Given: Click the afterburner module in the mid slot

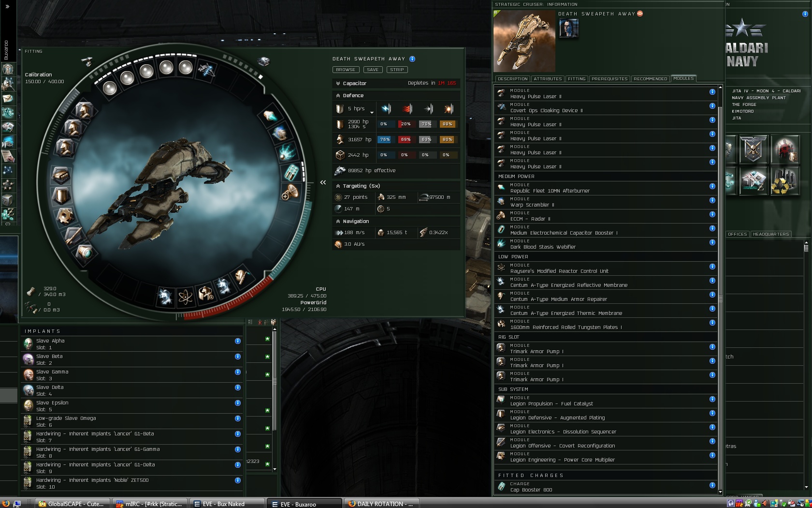Looking at the screenshot, I should point(270,116).
